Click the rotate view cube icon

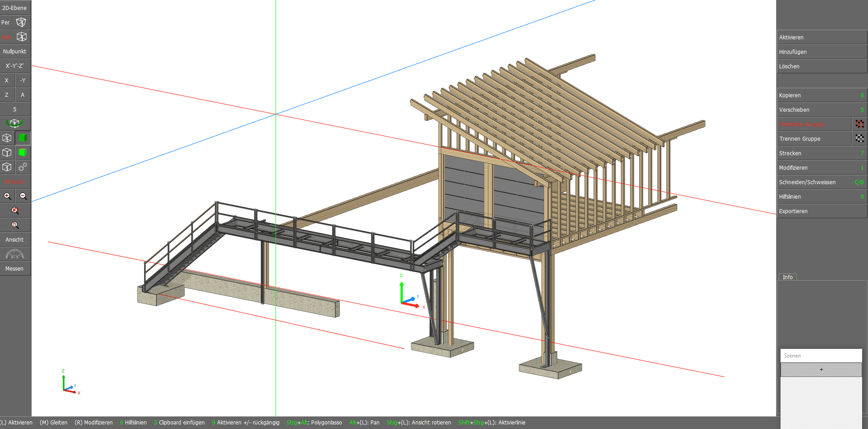(14, 123)
